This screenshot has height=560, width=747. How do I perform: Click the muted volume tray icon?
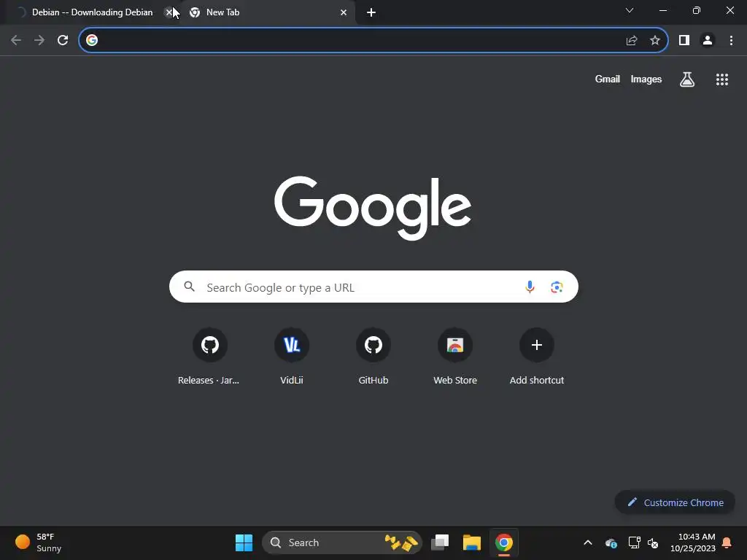[653, 542]
